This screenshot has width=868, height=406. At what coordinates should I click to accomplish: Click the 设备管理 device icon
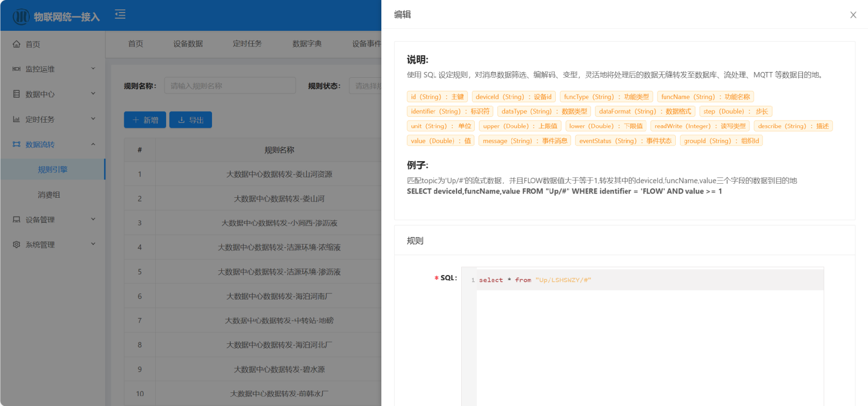(x=17, y=220)
